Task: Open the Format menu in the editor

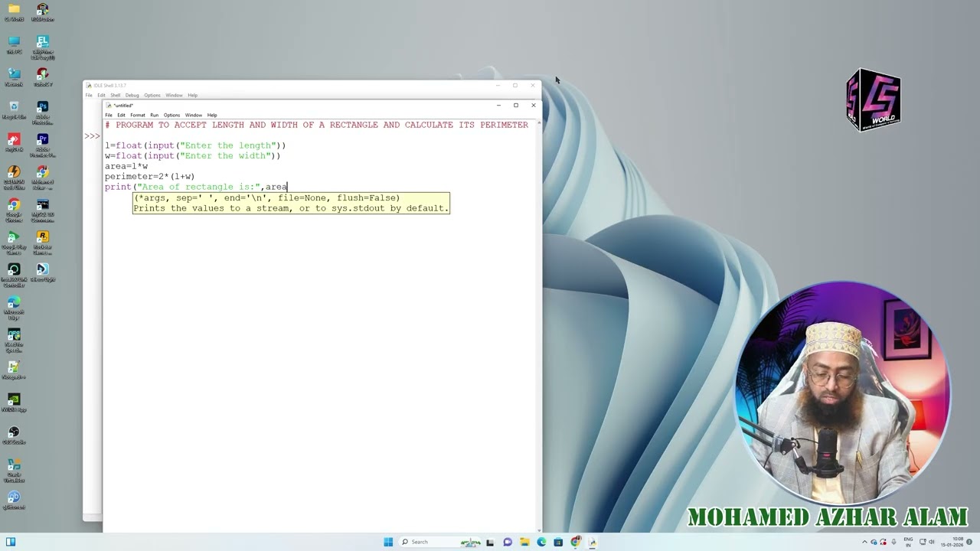Action: tap(138, 115)
